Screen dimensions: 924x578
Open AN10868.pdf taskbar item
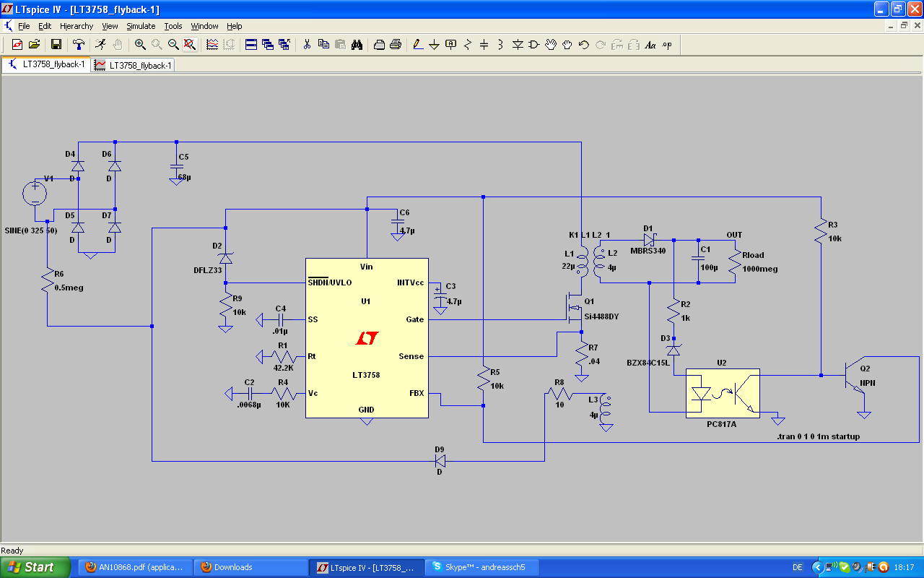pos(135,567)
